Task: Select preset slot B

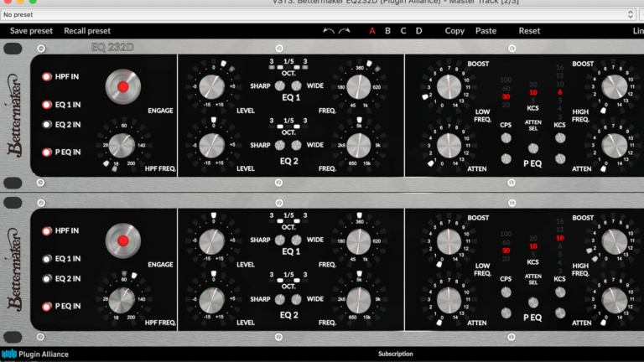Action: point(387,31)
